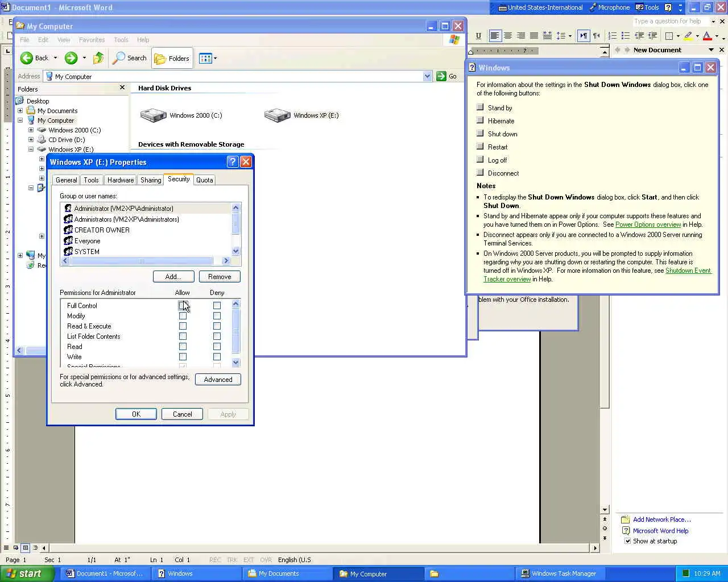728x582 pixels.
Task: Click the Remove button
Action: (x=220, y=277)
